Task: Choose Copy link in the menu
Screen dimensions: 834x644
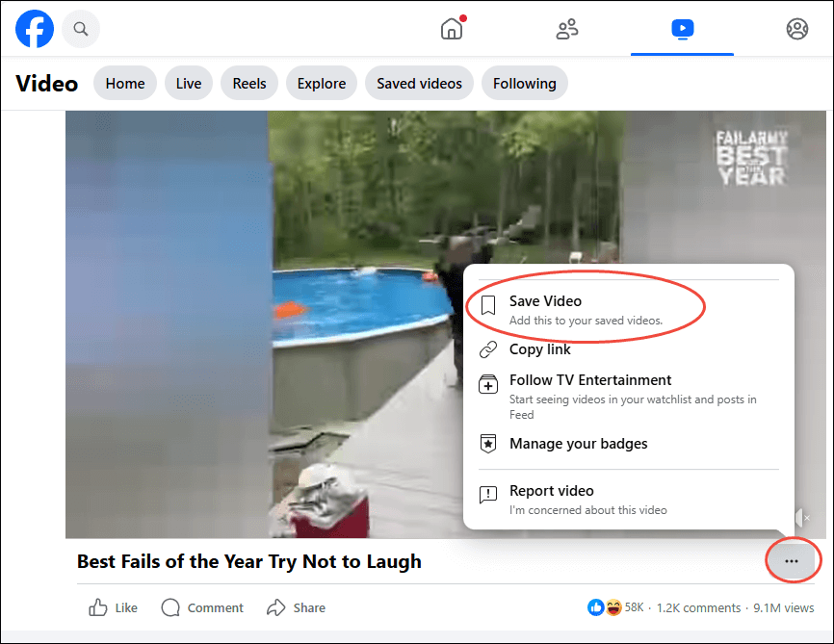Action: [628, 349]
